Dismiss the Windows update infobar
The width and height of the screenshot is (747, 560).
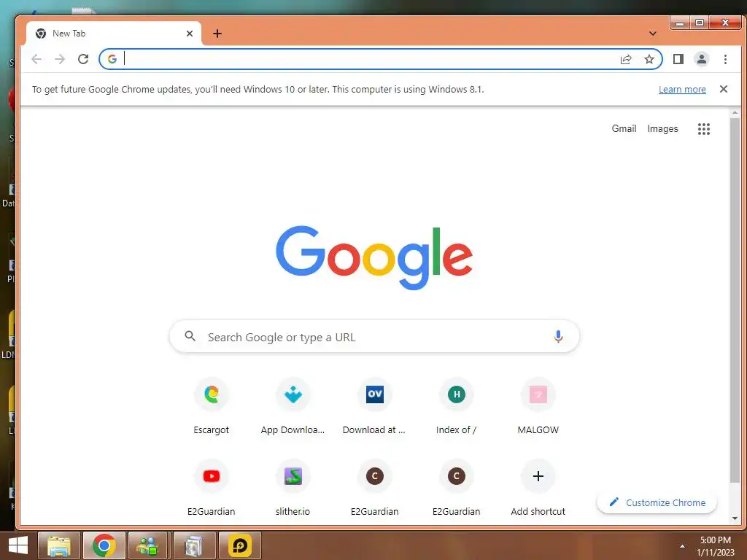pyautogui.click(x=723, y=89)
